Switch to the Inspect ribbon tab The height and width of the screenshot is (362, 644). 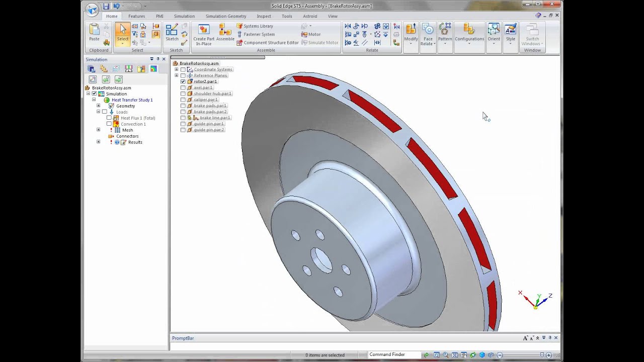(x=264, y=16)
